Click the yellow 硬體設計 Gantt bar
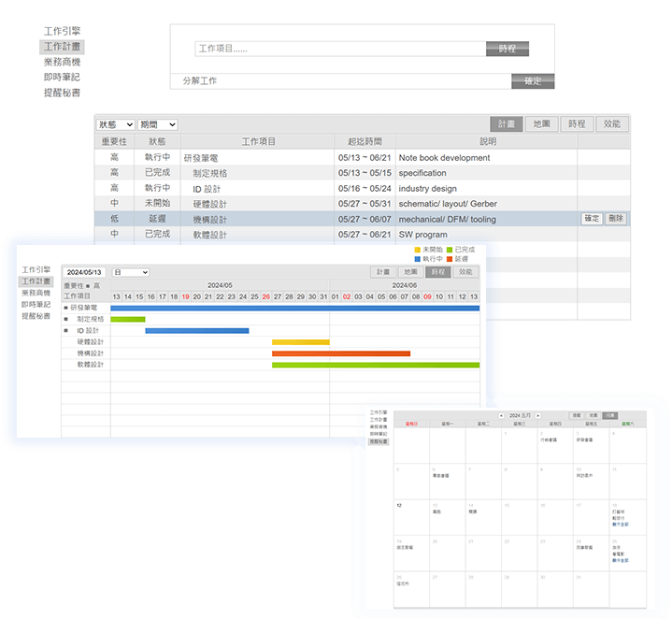The width and height of the screenshot is (672, 619). [x=300, y=342]
